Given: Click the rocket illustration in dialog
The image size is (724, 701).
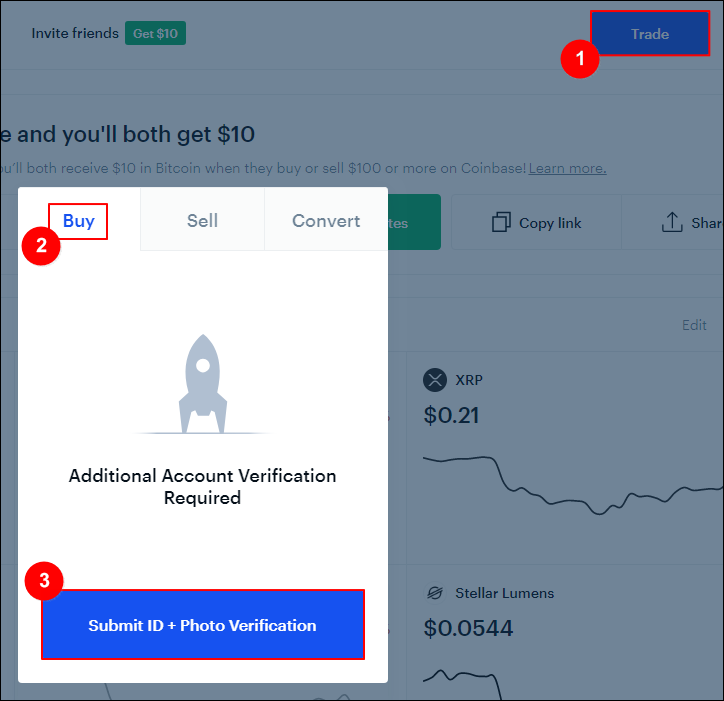Looking at the screenshot, I should 203,384.
